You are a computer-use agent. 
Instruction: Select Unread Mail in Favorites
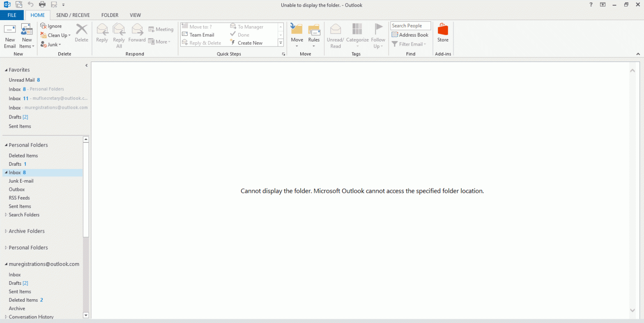pyautogui.click(x=22, y=80)
